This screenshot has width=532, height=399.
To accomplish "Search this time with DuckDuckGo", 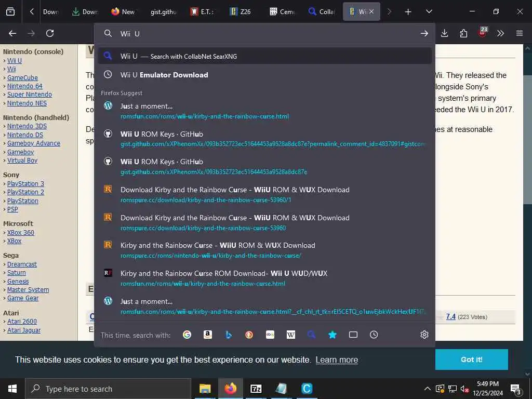I will pyautogui.click(x=249, y=335).
